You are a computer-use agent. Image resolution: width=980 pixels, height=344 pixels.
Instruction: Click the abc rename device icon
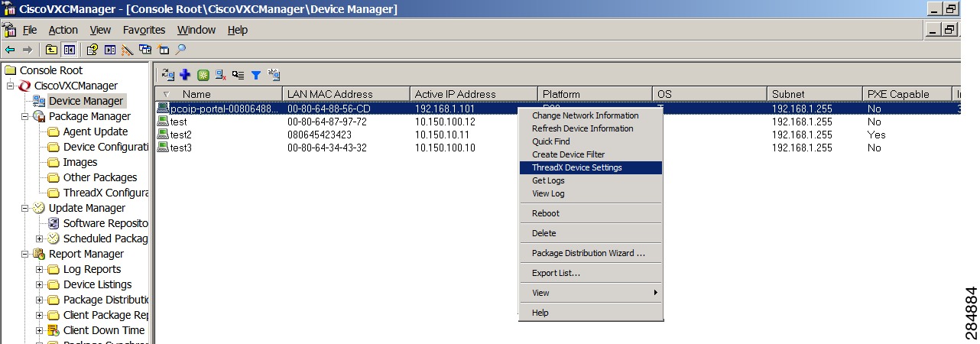(274, 75)
